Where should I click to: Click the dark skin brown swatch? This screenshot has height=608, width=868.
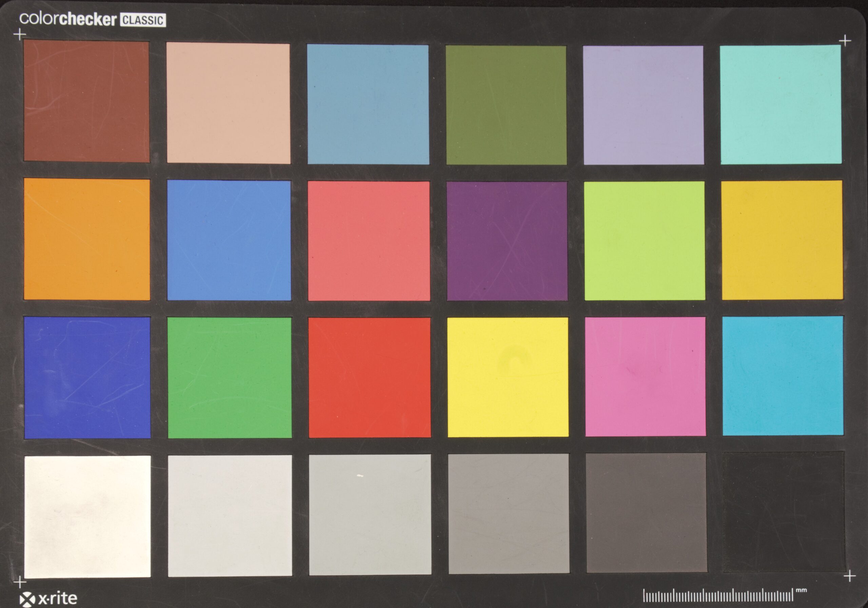(x=86, y=101)
